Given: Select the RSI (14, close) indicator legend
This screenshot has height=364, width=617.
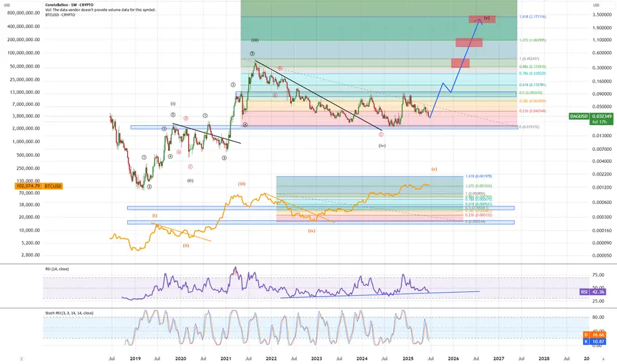Looking at the screenshot, I should (57, 269).
